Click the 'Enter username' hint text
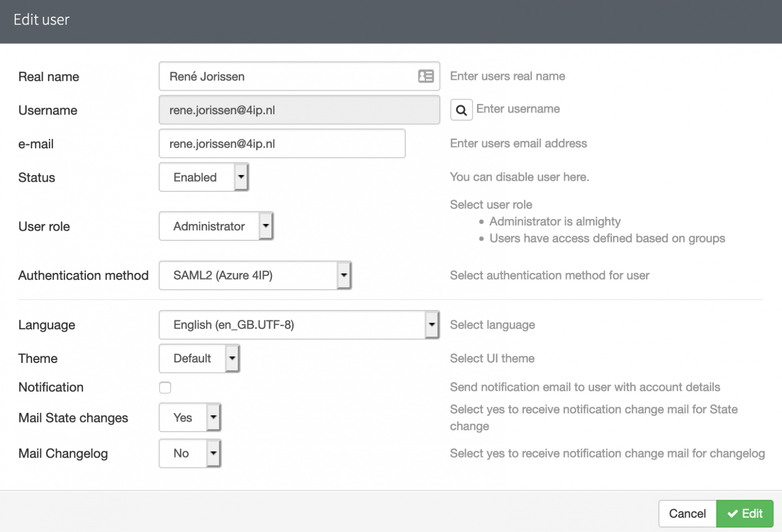 click(x=518, y=109)
